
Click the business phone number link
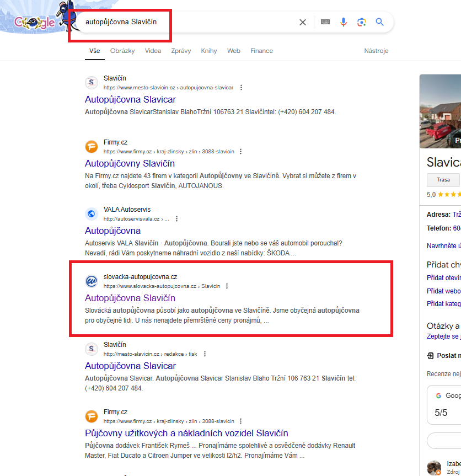coord(457,228)
